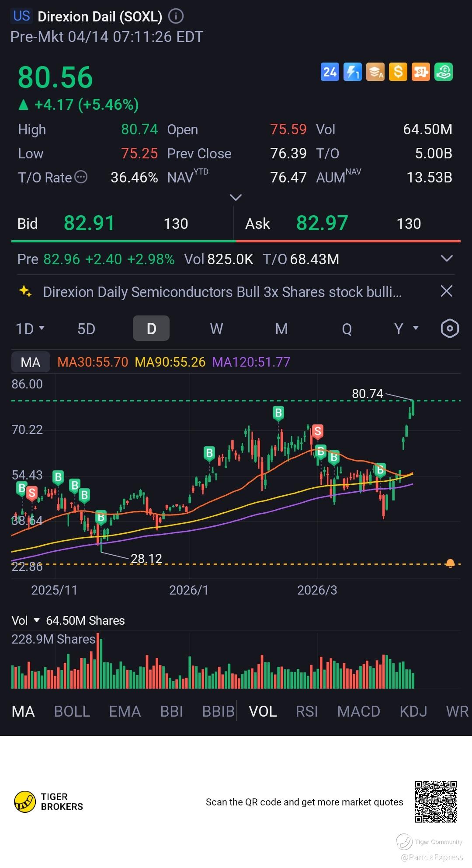Dismiss the AI summary banner
The image size is (472, 868).
click(x=447, y=291)
